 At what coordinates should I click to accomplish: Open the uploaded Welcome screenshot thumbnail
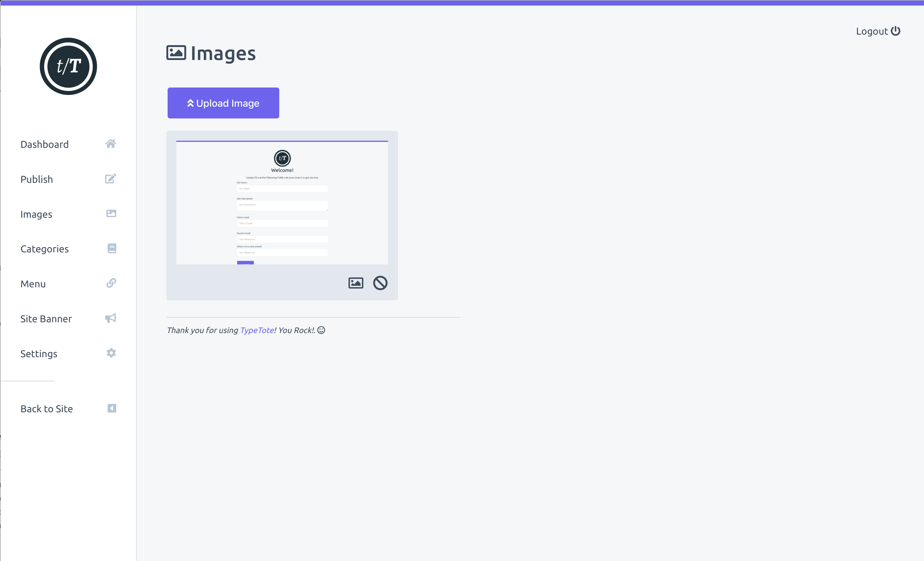tap(282, 203)
